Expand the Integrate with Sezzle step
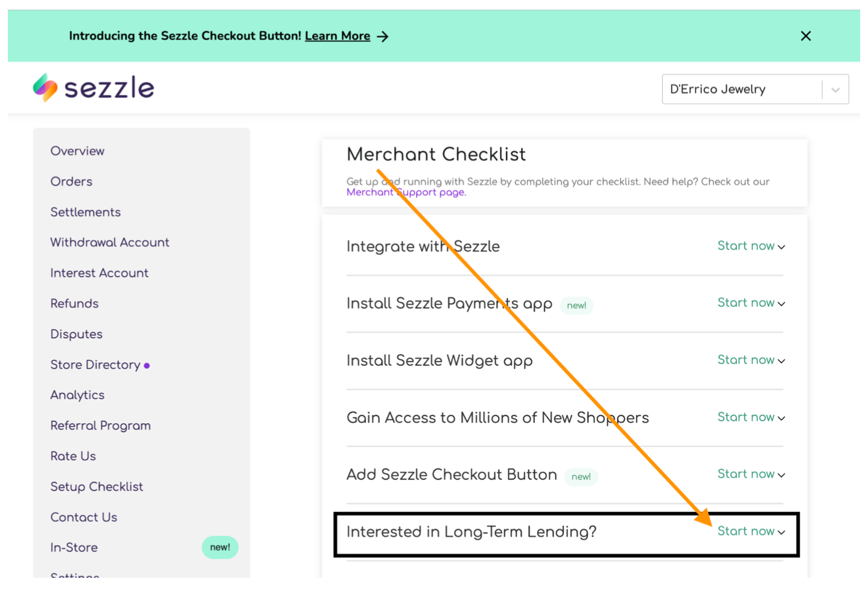 click(x=750, y=246)
